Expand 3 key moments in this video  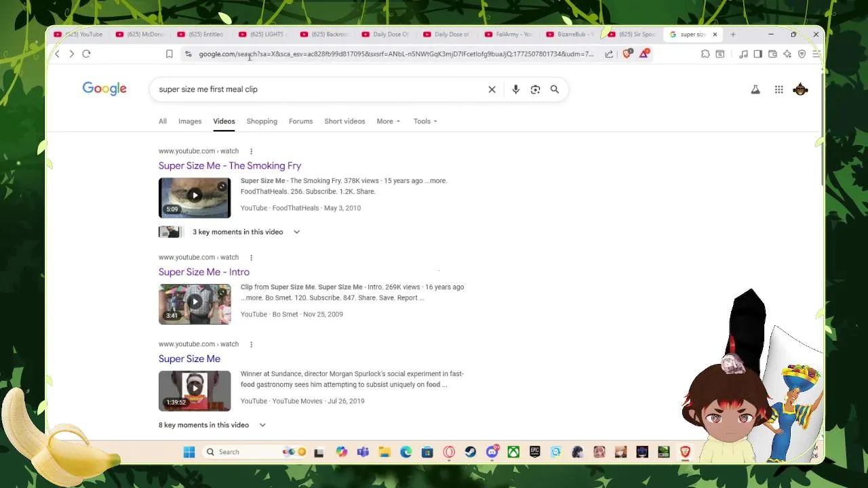point(230,232)
